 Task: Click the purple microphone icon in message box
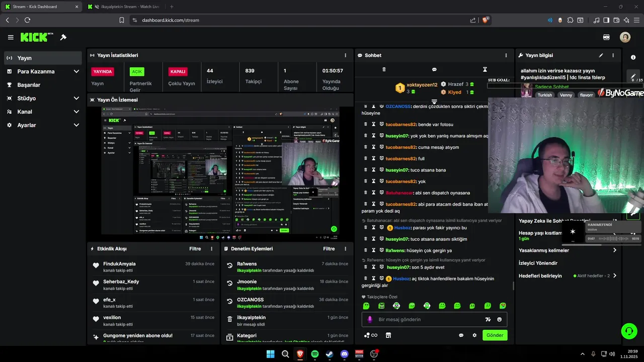370,319
